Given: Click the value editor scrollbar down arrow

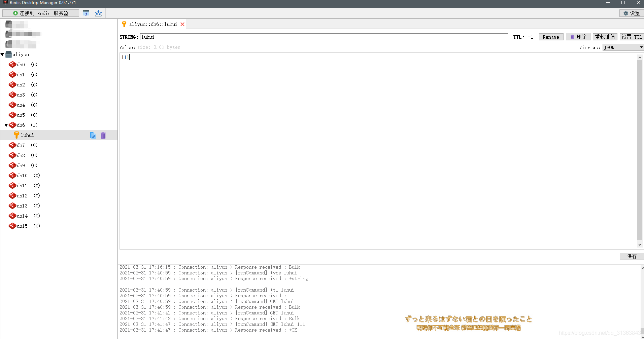Looking at the screenshot, I should tap(640, 245).
